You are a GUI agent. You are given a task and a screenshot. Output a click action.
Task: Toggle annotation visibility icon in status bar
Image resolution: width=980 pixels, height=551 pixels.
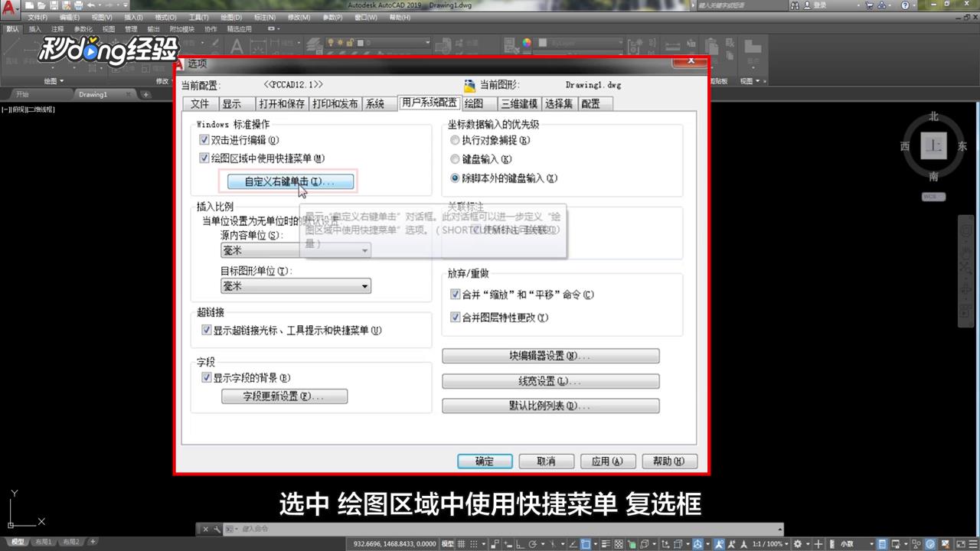click(718, 543)
